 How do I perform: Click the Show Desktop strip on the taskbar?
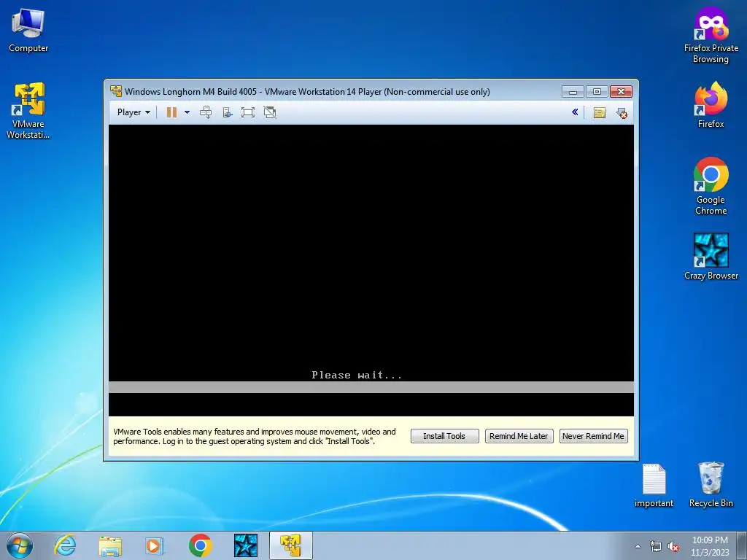pos(742,545)
